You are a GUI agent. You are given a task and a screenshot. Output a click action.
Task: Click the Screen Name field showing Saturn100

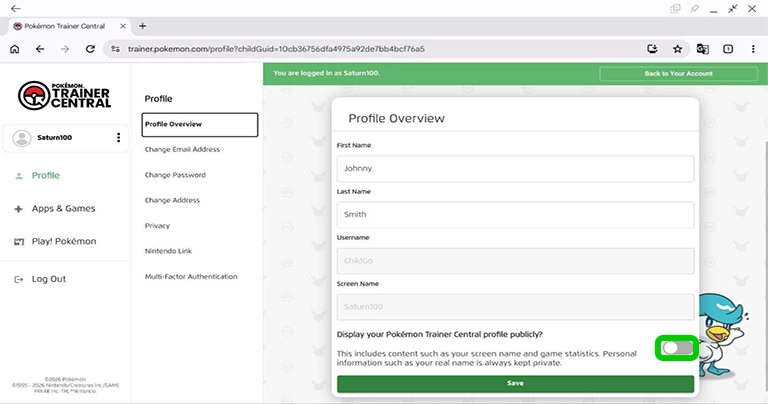click(x=515, y=307)
